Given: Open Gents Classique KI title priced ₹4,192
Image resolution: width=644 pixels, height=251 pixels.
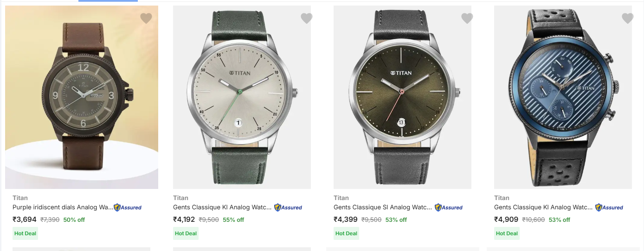Looking at the screenshot, I should click(222, 207).
